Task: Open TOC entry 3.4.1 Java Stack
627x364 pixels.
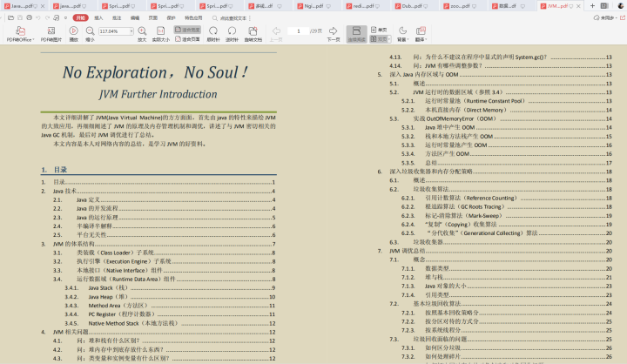Action: point(170,287)
